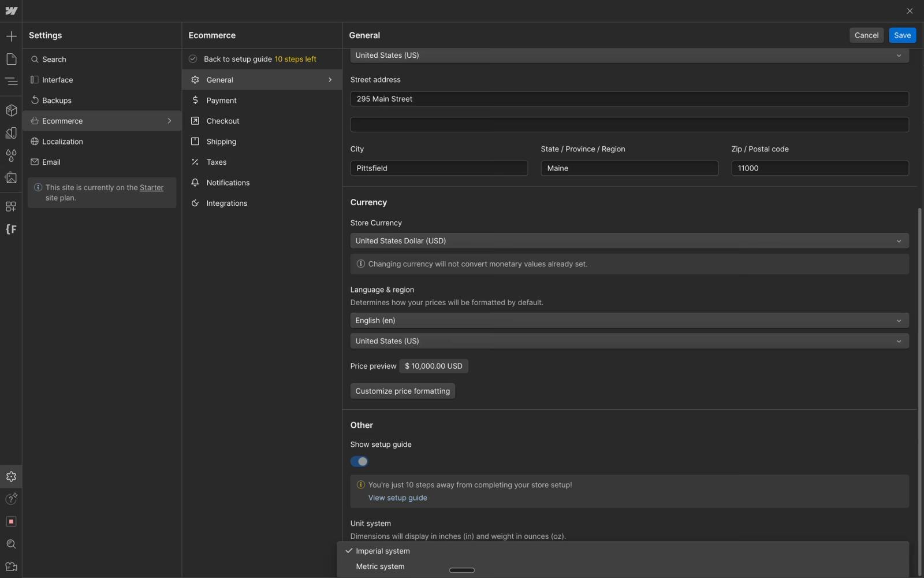924x578 pixels.
Task: Open Email settings
Action: tap(102, 162)
